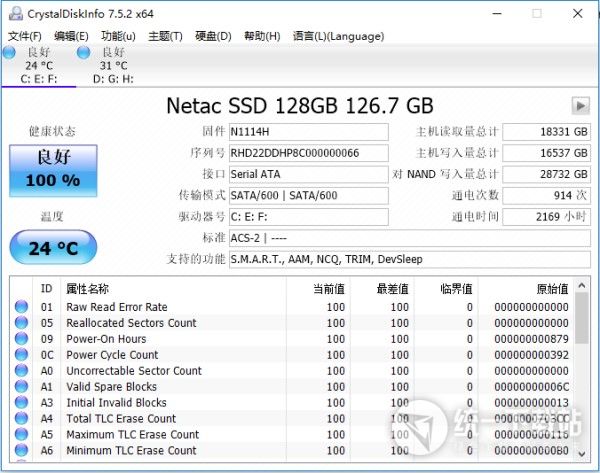Click the 良好 100% health status button
This screenshot has height=473, width=600.
[x=53, y=170]
